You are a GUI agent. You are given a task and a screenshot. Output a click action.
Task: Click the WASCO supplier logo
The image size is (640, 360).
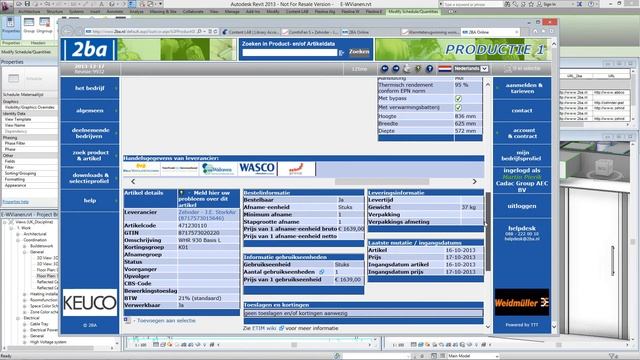[x=257, y=169]
